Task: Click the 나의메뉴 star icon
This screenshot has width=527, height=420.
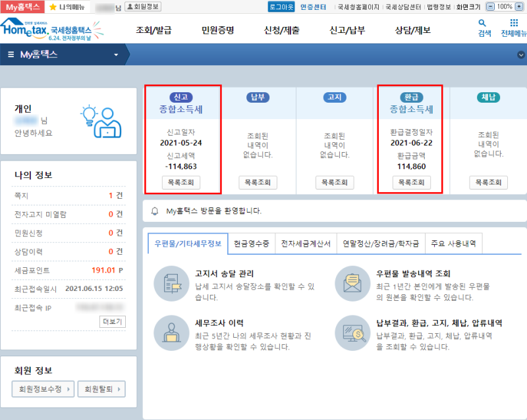Action: point(53,7)
